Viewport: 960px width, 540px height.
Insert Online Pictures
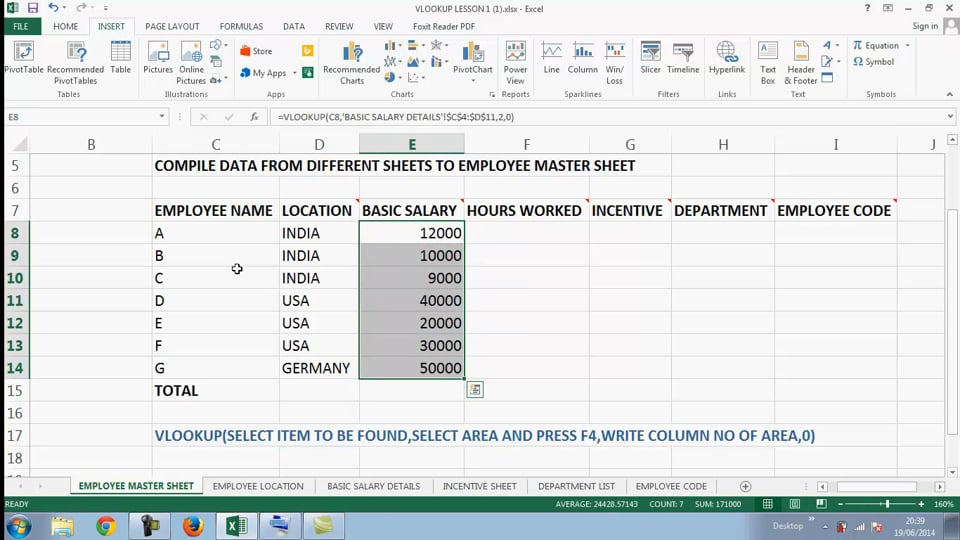click(x=191, y=63)
